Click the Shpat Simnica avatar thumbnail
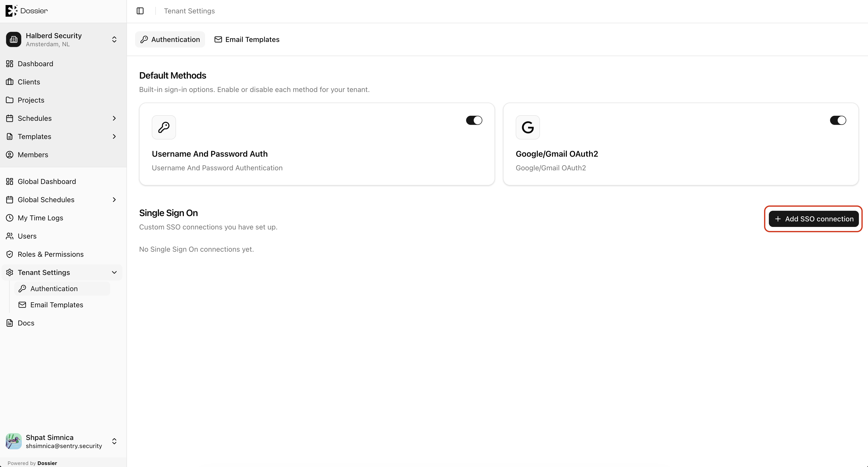 click(x=13, y=441)
